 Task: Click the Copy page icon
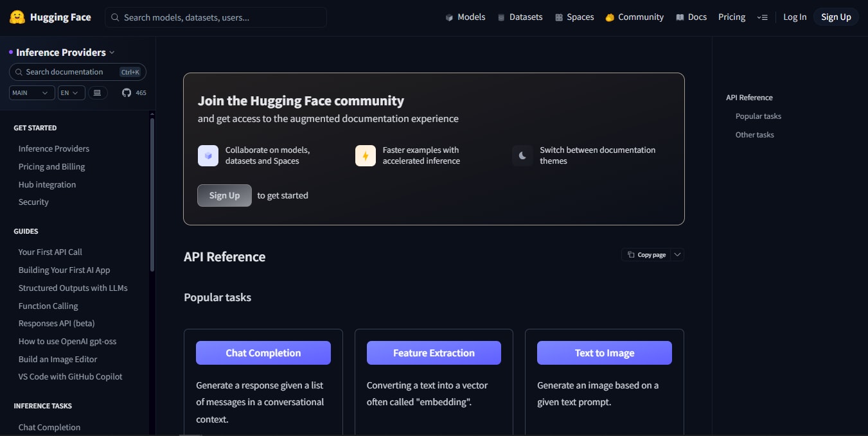click(631, 254)
